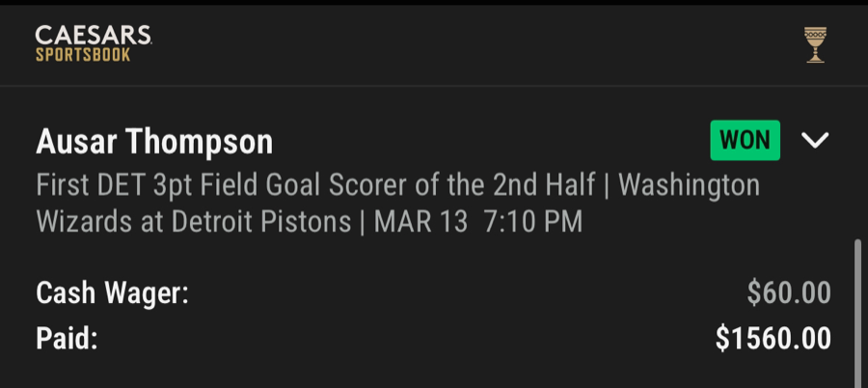Image resolution: width=868 pixels, height=388 pixels.
Task: Click the word Washington in bet description
Action: [x=689, y=185]
